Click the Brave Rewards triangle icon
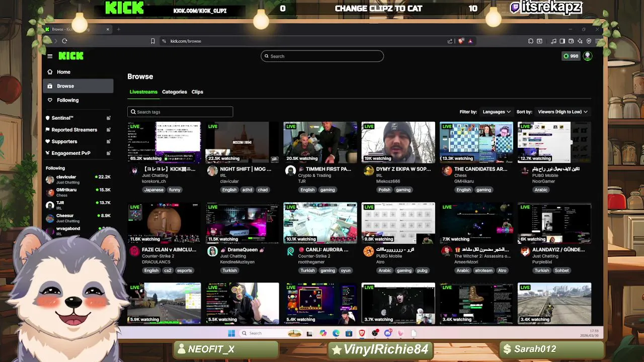This screenshot has width=644, height=362. tap(470, 41)
